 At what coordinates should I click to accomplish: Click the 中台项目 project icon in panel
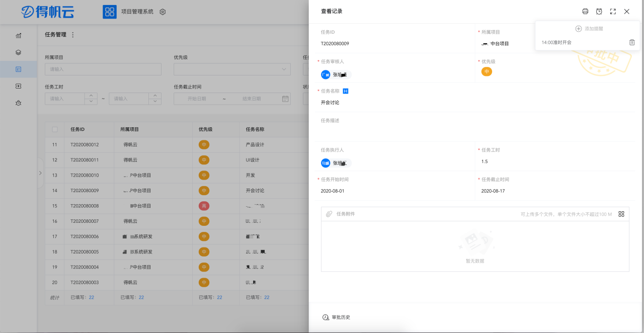point(485,44)
